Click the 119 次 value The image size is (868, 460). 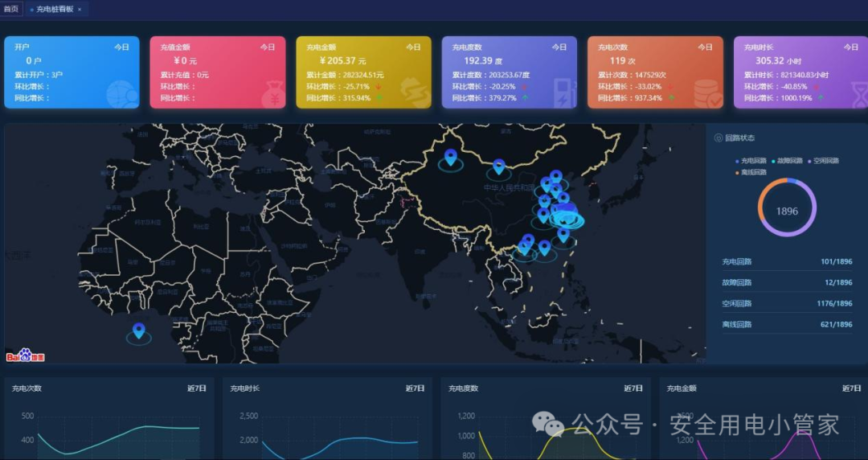tap(622, 61)
